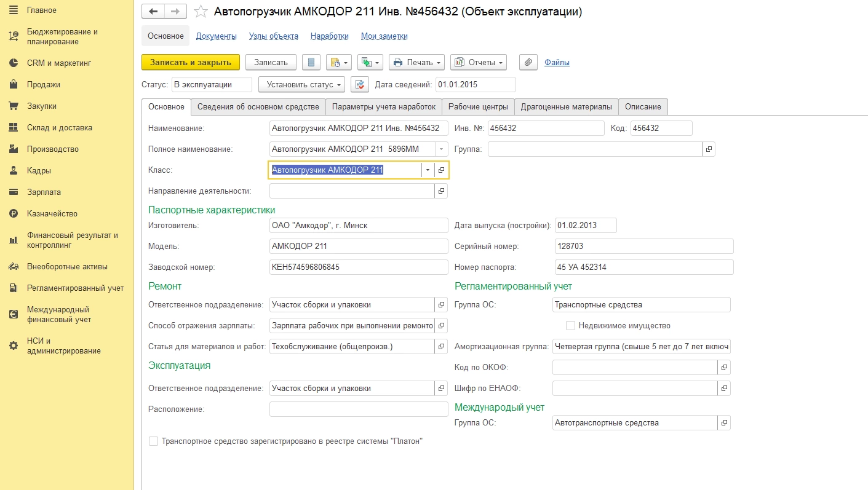Open the Мои заметки link
This screenshot has height=490, width=868.
coord(384,36)
